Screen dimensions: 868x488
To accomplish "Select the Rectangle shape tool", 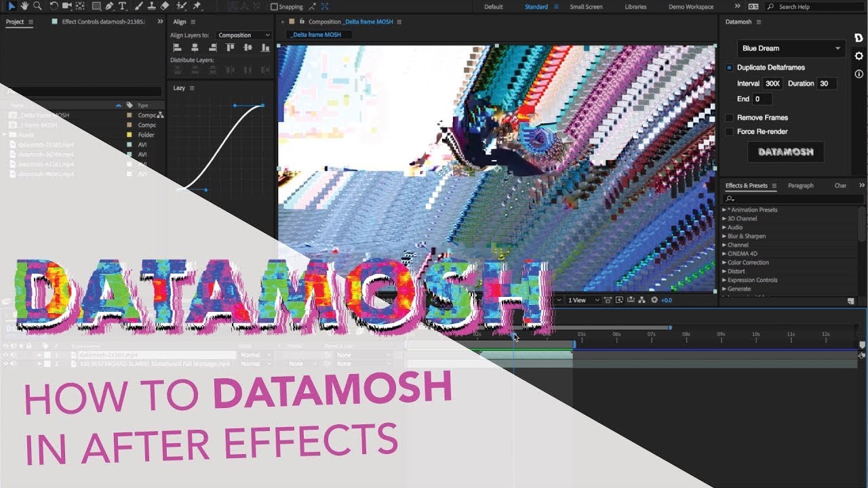I will pos(97,6).
